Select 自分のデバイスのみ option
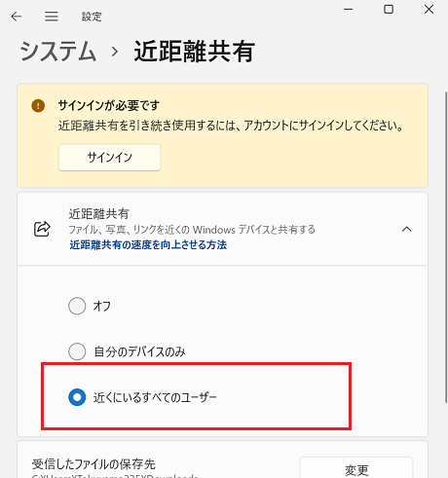This screenshot has width=448, height=478. (77, 351)
